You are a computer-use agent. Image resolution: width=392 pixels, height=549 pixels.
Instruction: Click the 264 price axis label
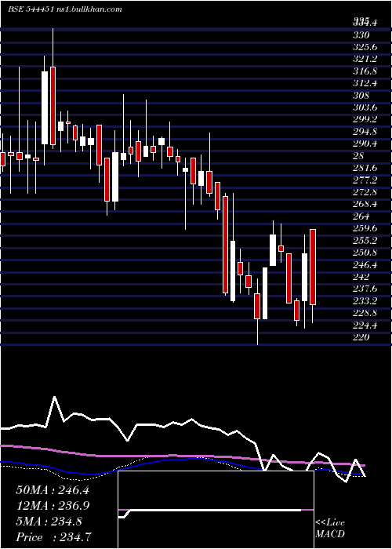361,216
